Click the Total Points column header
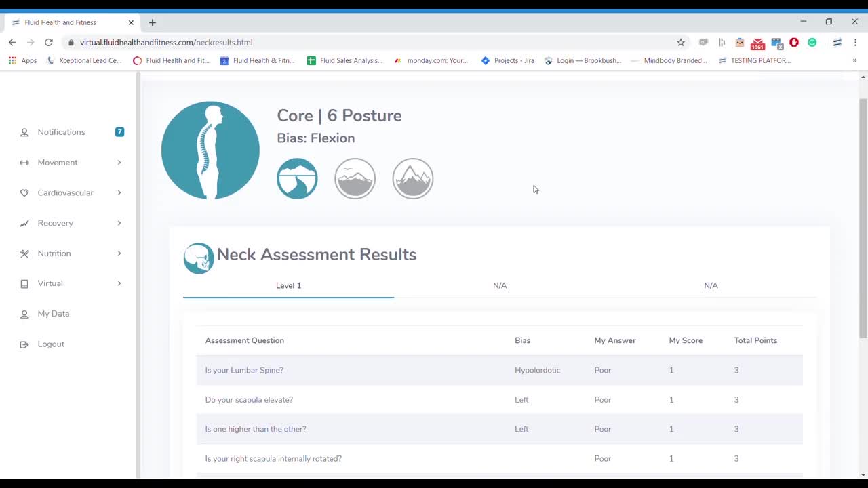The image size is (868, 488). [755, 340]
